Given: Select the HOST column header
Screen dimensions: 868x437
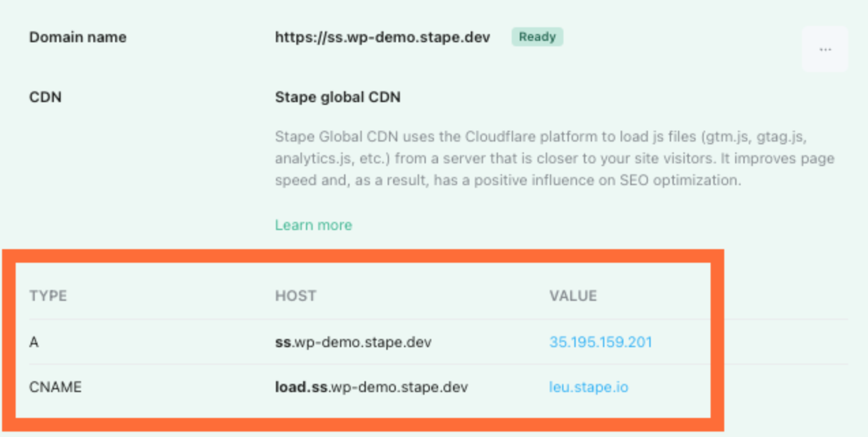Looking at the screenshot, I should tap(294, 295).
